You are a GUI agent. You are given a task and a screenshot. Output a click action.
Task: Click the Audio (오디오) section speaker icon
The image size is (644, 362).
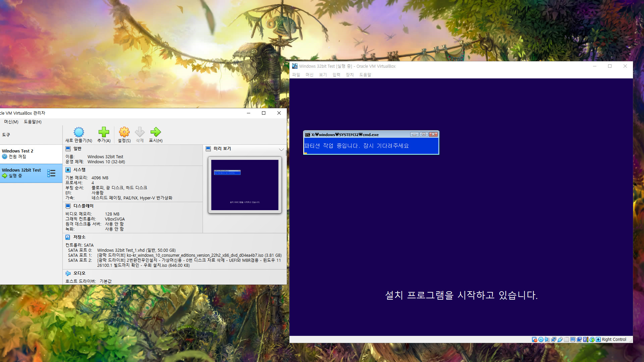click(x=68, y=274)
